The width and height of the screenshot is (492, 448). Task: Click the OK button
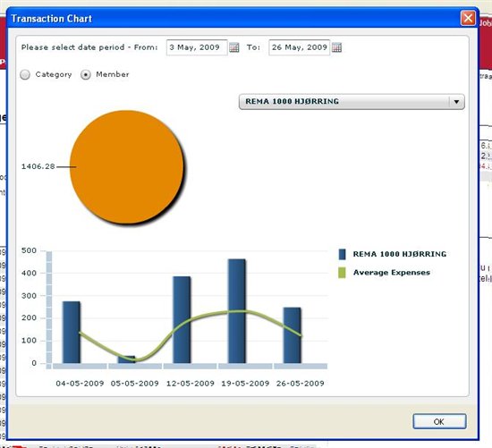pos(439,421)
